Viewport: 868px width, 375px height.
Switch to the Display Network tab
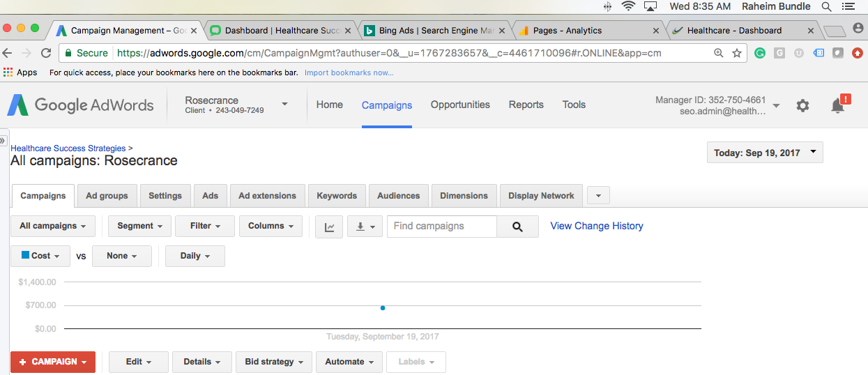click(x=542, y=196)
